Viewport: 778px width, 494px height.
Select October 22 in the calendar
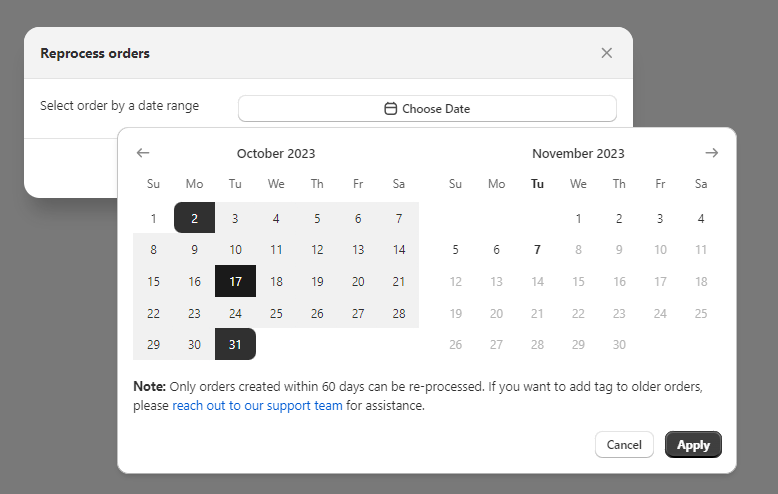tap(153, 313)
